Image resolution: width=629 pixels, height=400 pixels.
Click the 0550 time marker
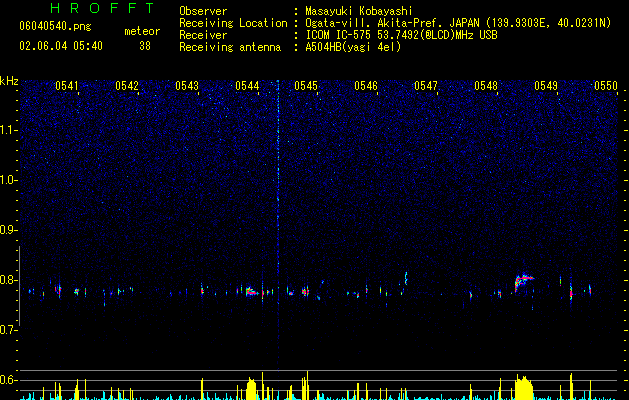point(606,86)
